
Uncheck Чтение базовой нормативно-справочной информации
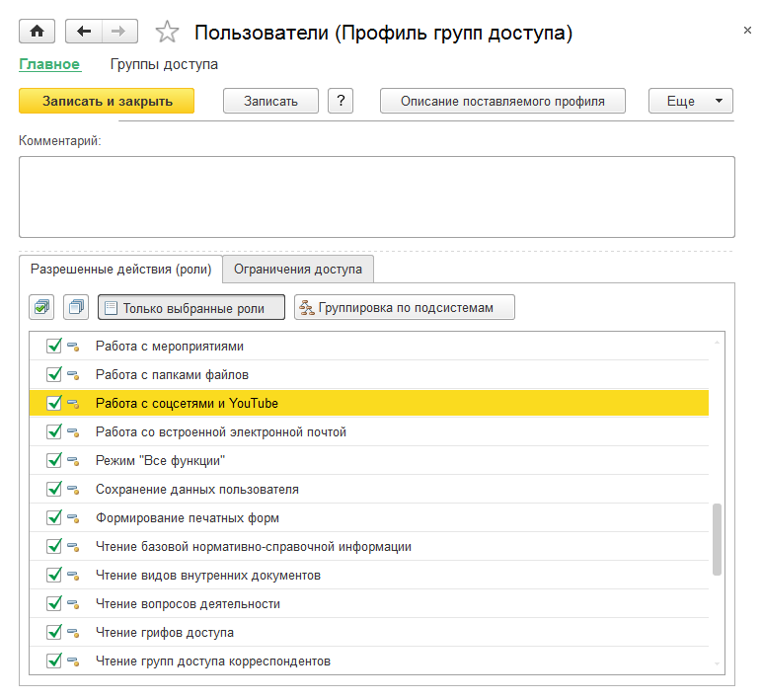(x=54, y=546)
